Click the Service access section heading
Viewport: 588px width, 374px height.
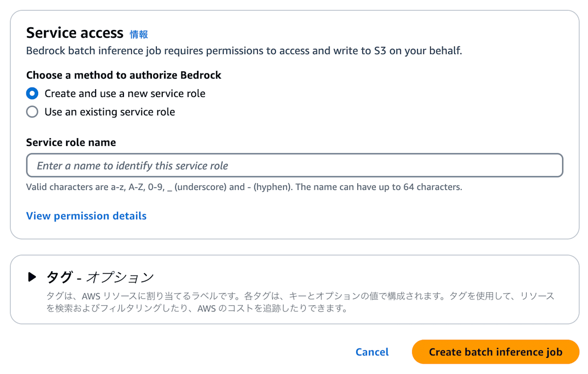[x=74, y=33]
